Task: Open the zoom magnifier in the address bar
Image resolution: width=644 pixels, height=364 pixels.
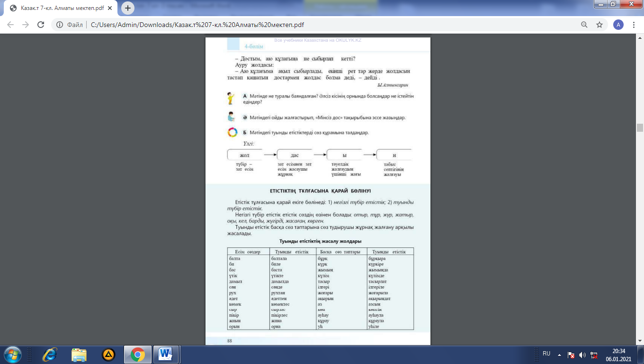Action: pyautogui.click(x=584, y=25)
